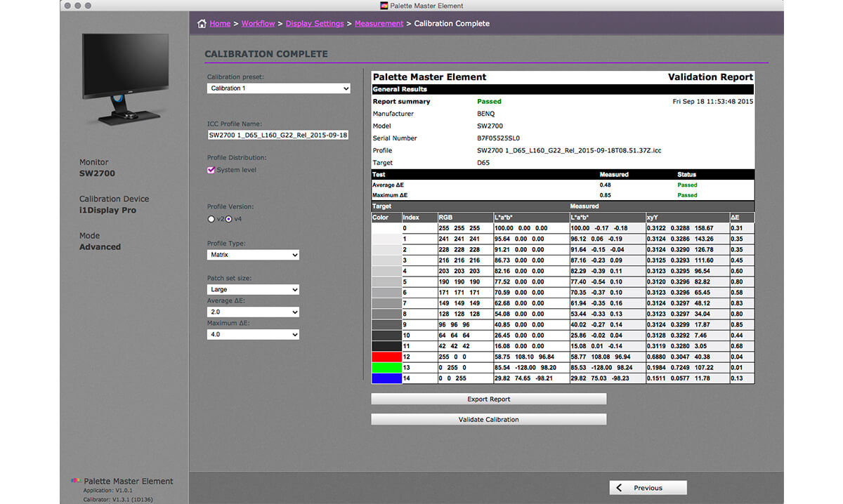
Task: Click the ICC Profile Name field
Action: click(x=278, y=135)
